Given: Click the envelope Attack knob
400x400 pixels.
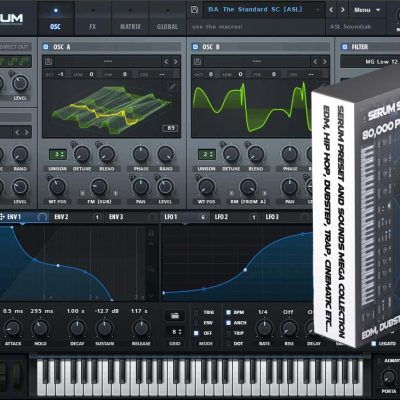Looking at the screenshot, I should [13, 328].
